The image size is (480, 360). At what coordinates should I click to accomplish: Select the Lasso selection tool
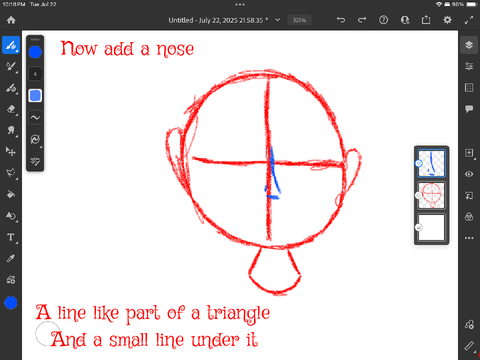(x=11, y=173)
